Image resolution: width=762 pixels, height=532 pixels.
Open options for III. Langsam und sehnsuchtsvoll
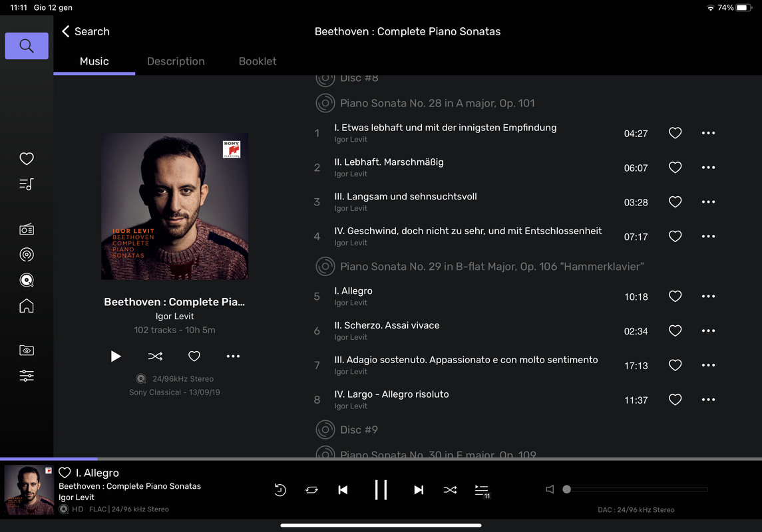click(x=709, y=202)
